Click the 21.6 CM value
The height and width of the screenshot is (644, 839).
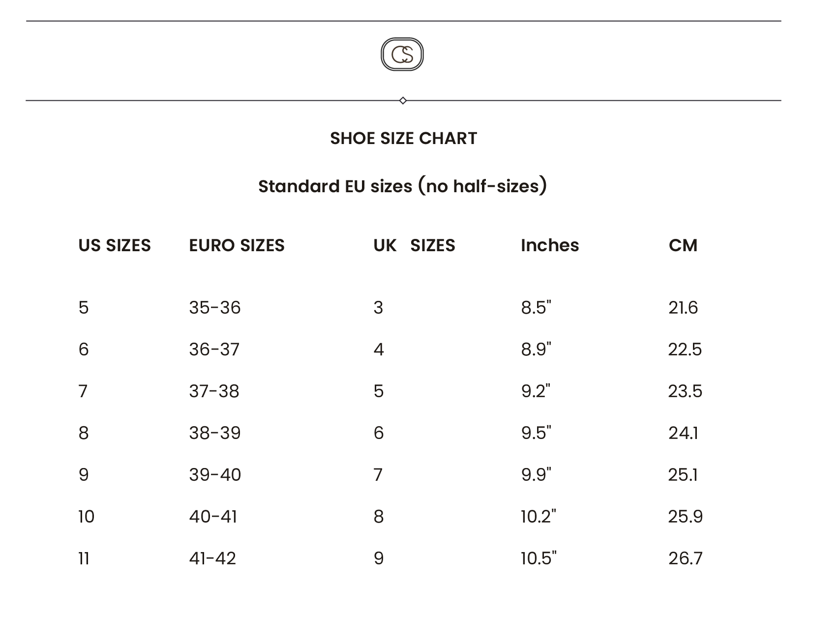tap(683, 308)
